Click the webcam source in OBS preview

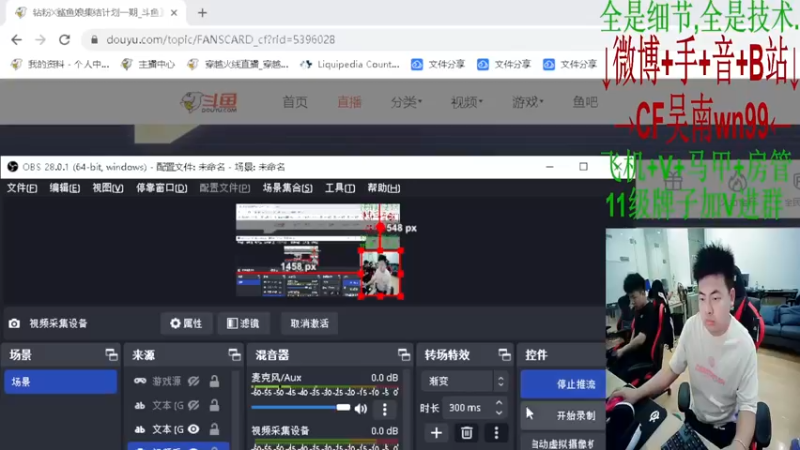tap(381, 273)
